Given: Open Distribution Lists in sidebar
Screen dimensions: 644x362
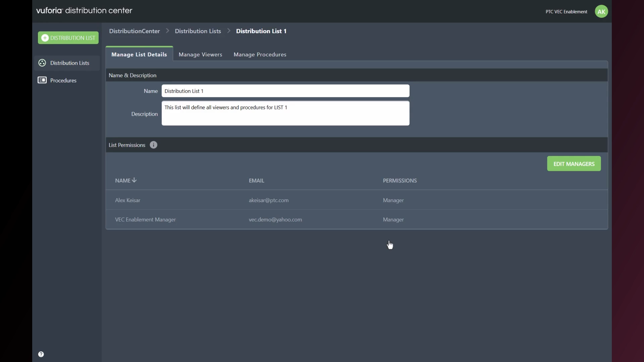Looking at the screenshot, I should tap(67, 63).
